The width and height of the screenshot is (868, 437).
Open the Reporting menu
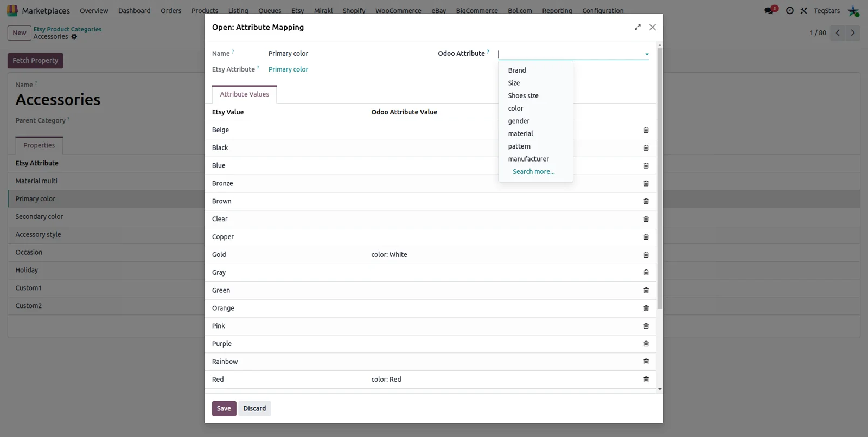click(x=557, y=11)
